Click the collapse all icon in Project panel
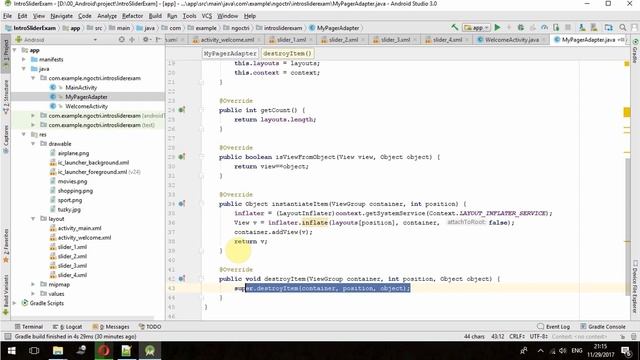Viewport: 640px width, 360px height. pos(132,40)
